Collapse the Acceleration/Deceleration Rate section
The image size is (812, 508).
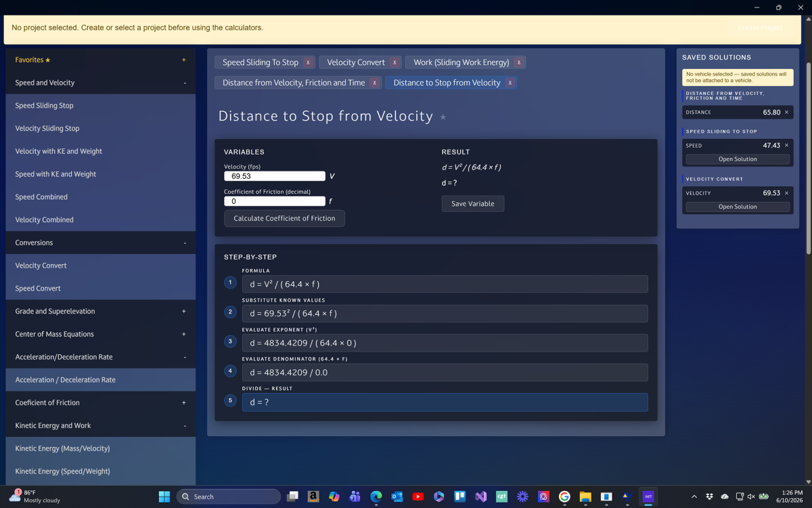pos(184,357)
